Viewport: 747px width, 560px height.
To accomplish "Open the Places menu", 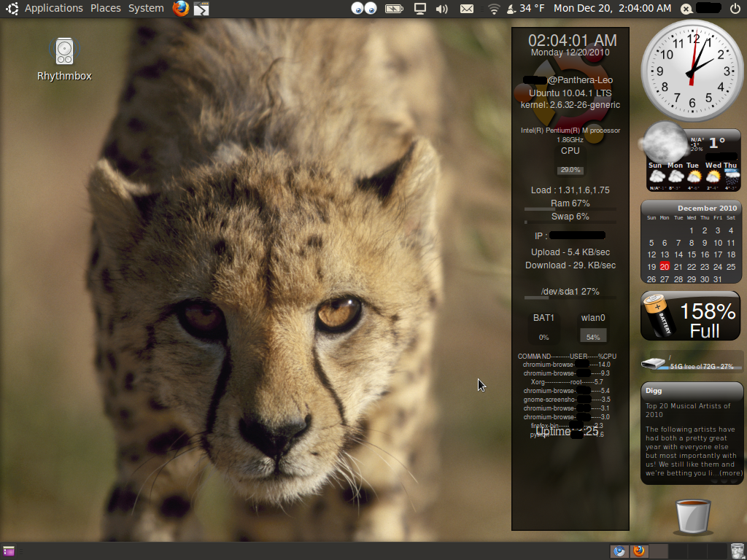I will [106, 8].
